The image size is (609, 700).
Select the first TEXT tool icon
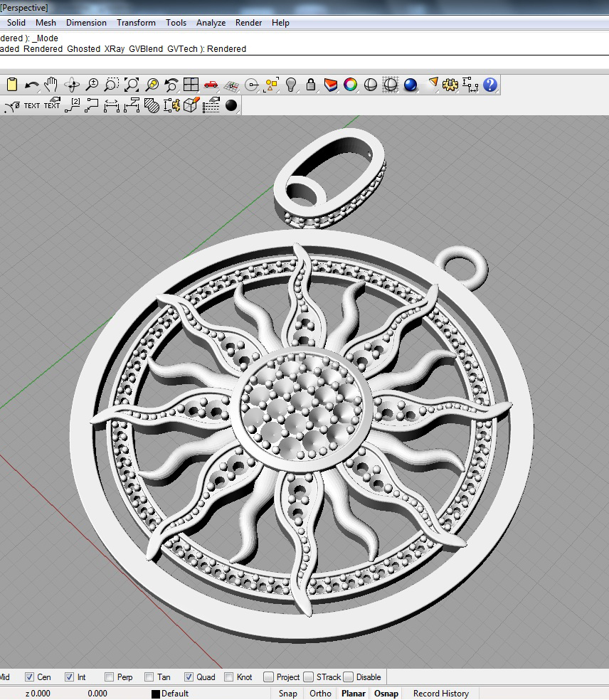32,106
